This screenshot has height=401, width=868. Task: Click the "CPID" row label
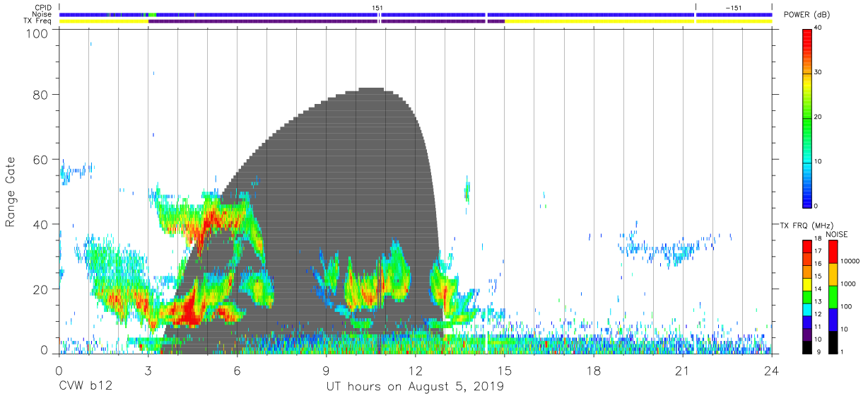click(x=42, y=7)
